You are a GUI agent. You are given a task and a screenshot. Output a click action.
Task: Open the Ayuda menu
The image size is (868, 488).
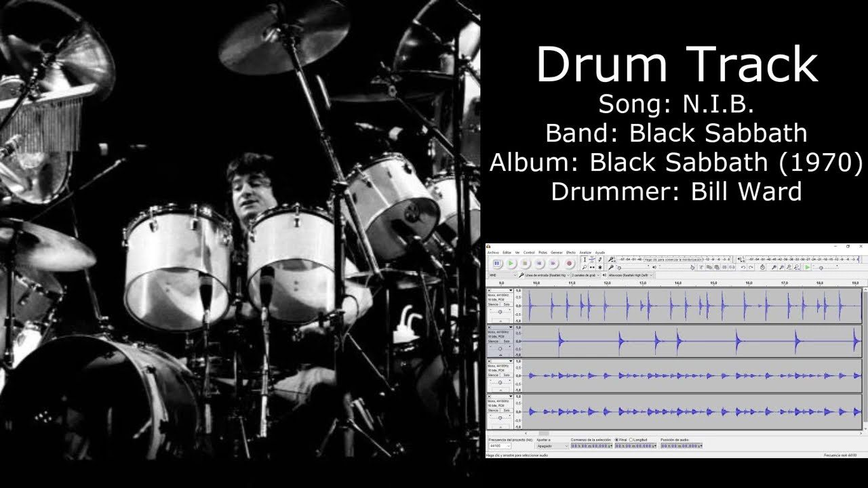(600, 252)
